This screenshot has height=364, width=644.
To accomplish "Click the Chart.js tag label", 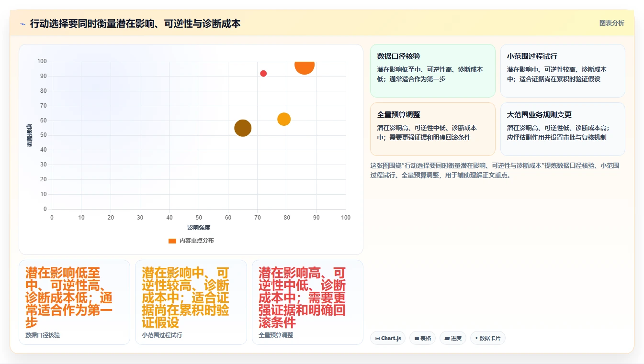I will 391,338.
